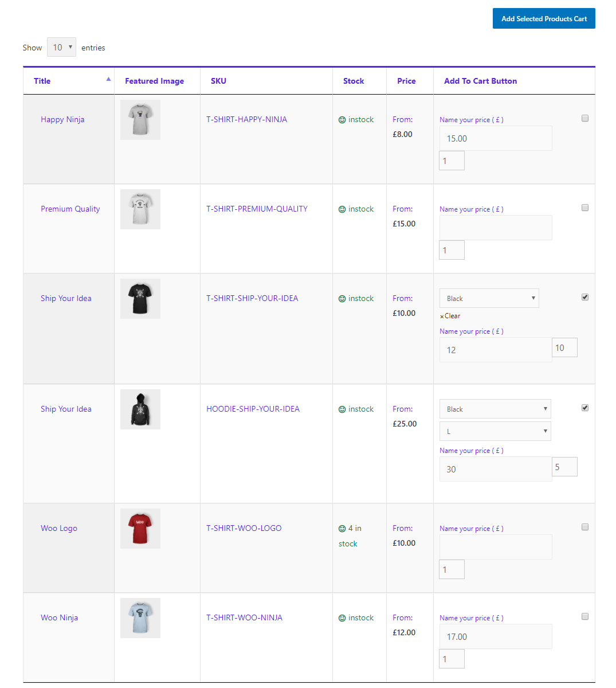This screenshot has height=688, width=616.
Task: Uncheck the hoodie Ship Your Idea checkbox
Action: point(585,408)
